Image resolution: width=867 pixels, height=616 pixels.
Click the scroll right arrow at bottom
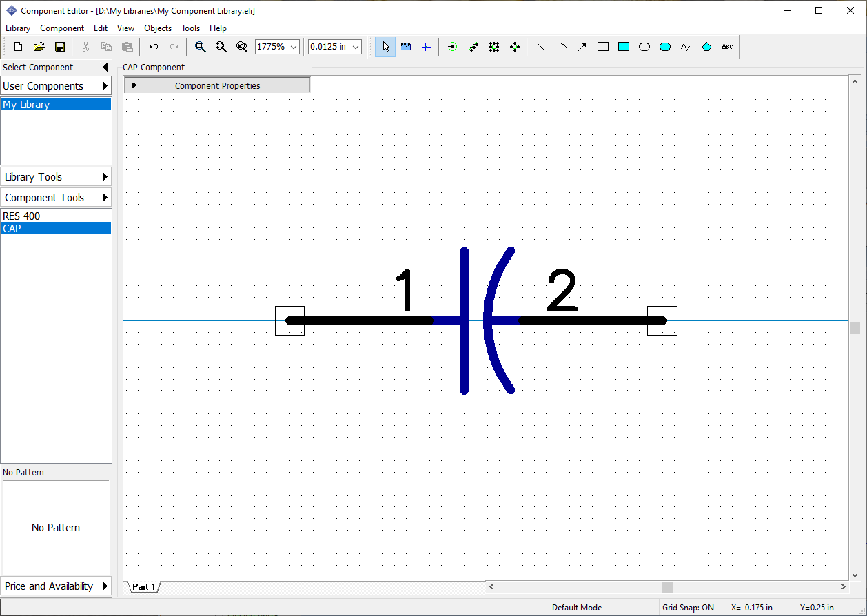843,586
